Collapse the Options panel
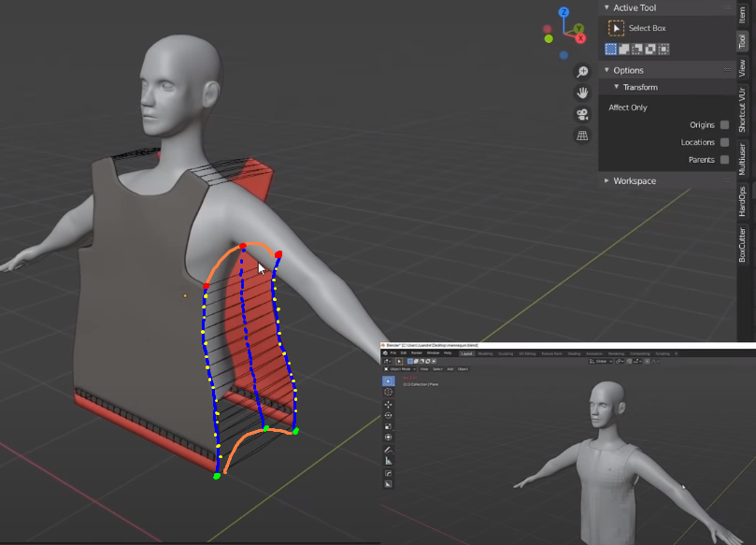This screenshot has width=756, height=545. (x=607, y=70)
